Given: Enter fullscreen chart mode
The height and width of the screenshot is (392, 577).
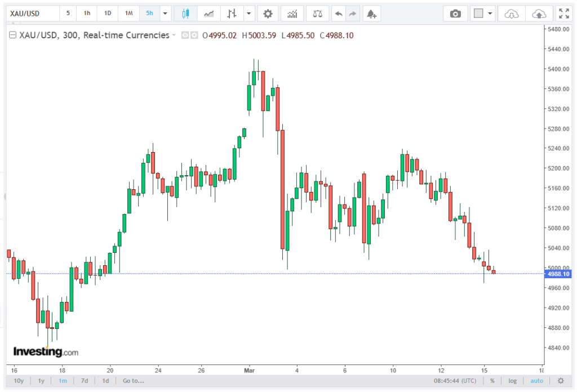Looking at the screenshot, I should coord(563,14).
